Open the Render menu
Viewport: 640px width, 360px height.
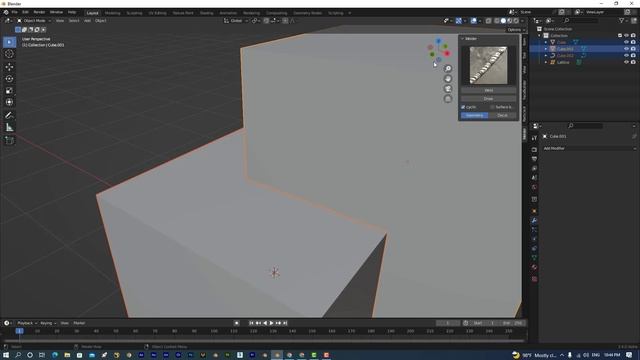tap(39, 12)
